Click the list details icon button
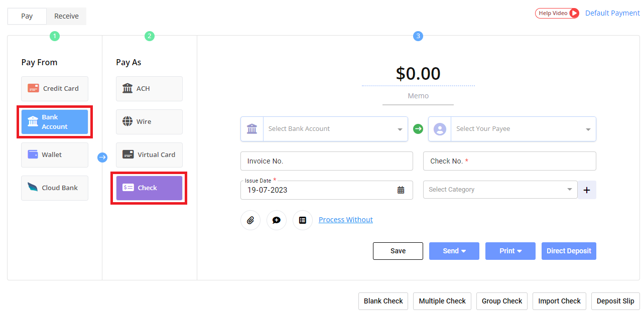644x313 pixels. tap(303, 220)
